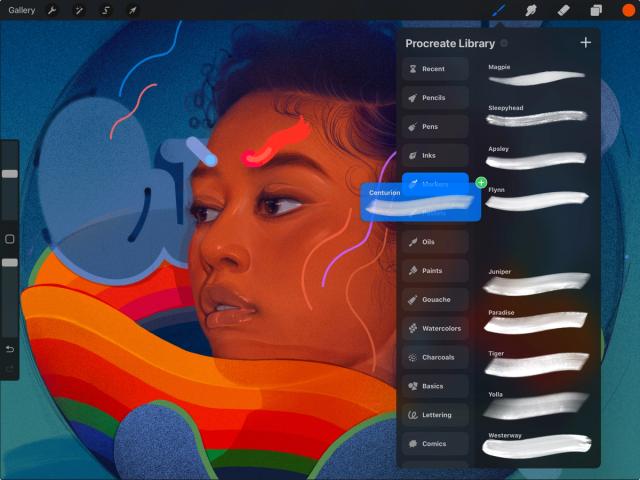The height and width of the screenshot is (480, 640).
Task: Open the Adjustments magic wand menu
Action: (x=78, y=10)
